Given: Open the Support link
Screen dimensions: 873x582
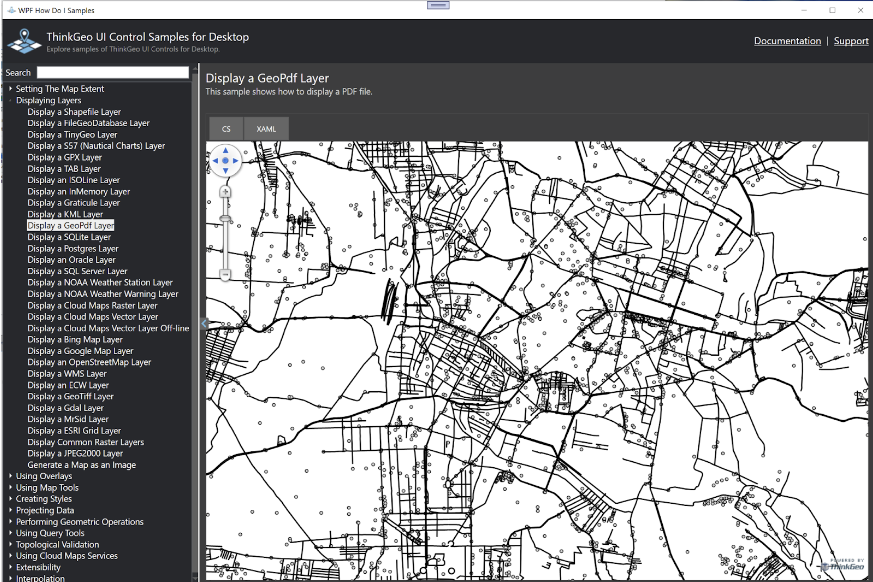Looking at the screenshot, I should [851, 41].
